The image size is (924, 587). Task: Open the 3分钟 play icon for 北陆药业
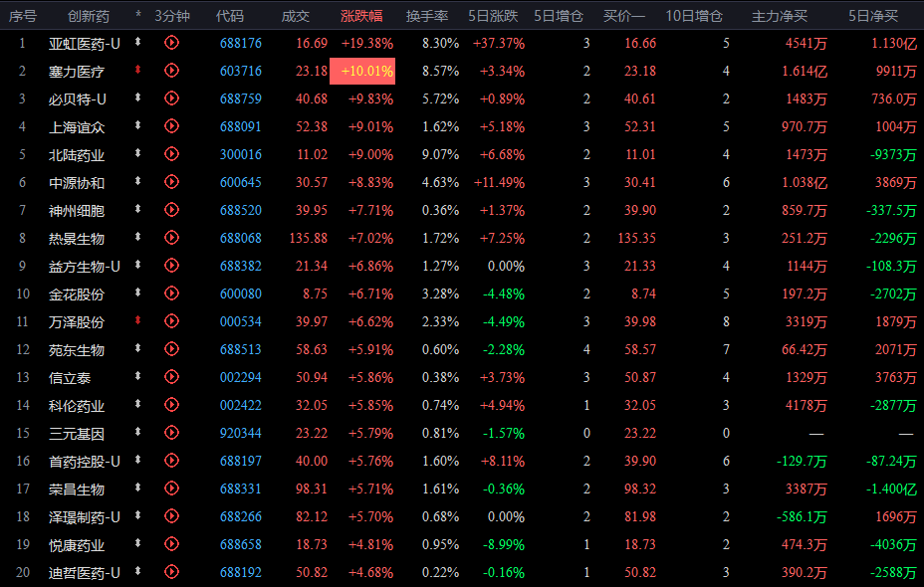point(171,154)
